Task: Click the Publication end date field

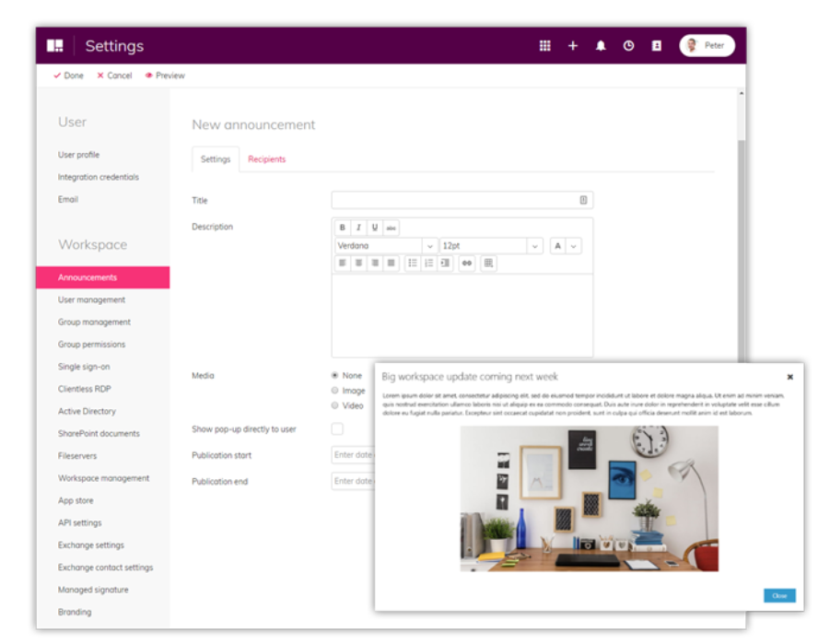Action: [354, 481]
